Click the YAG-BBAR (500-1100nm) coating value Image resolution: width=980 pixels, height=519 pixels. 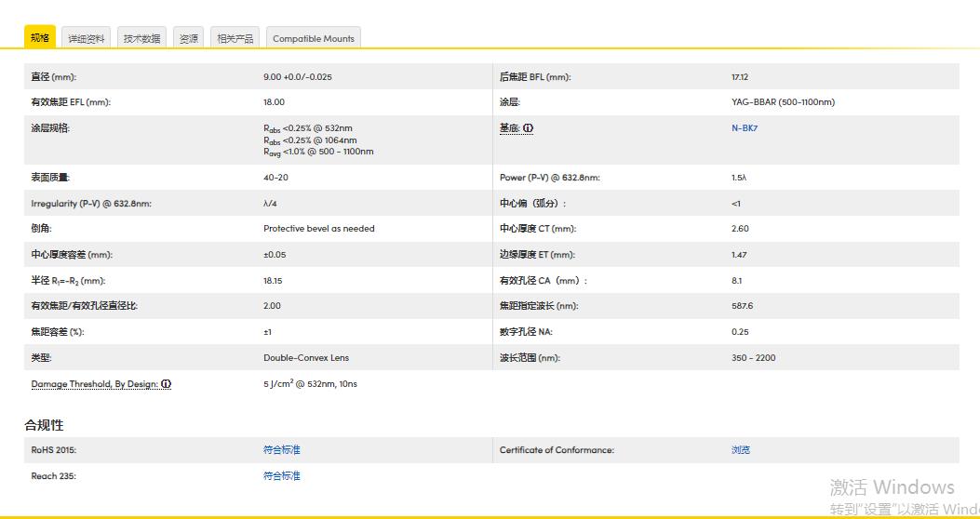pyautogui.click(x=782, y=102)
